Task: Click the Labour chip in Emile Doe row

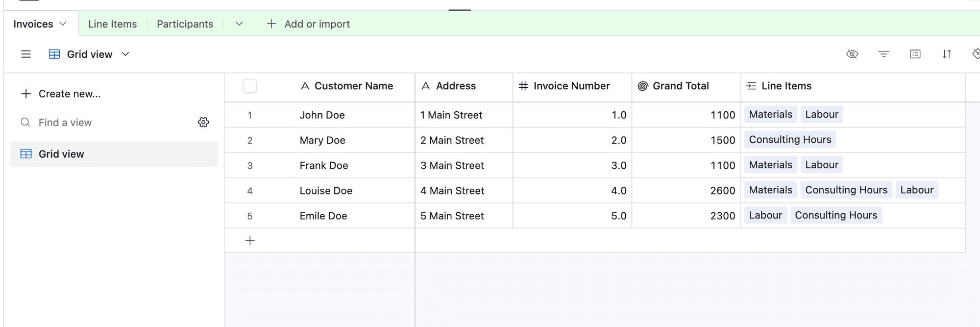Action: [x=766, y=215]
